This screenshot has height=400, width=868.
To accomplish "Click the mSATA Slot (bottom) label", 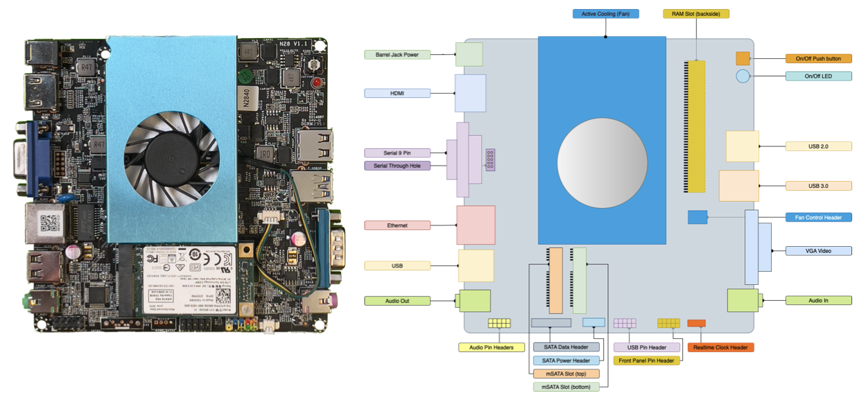I will click(x=566, y=387).
